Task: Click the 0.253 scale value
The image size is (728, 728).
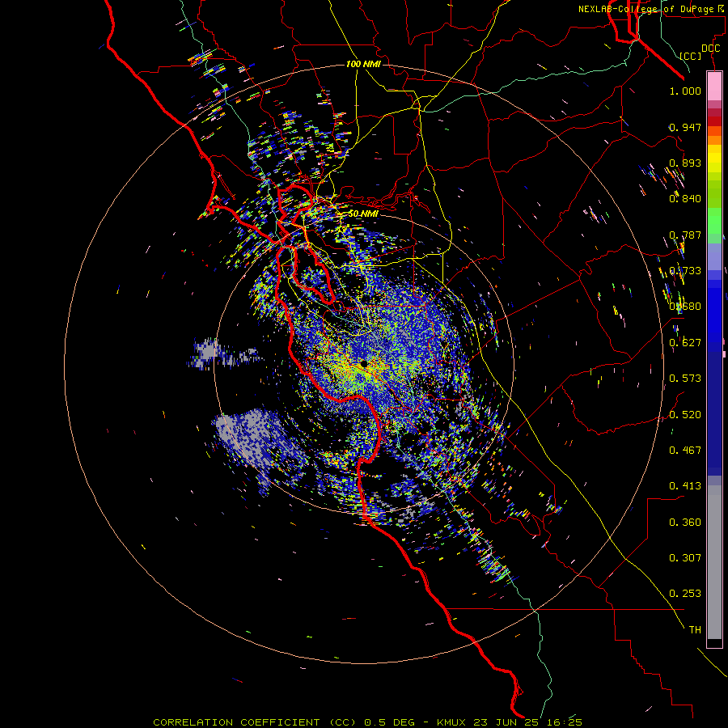Action: (x=685, y=594)
